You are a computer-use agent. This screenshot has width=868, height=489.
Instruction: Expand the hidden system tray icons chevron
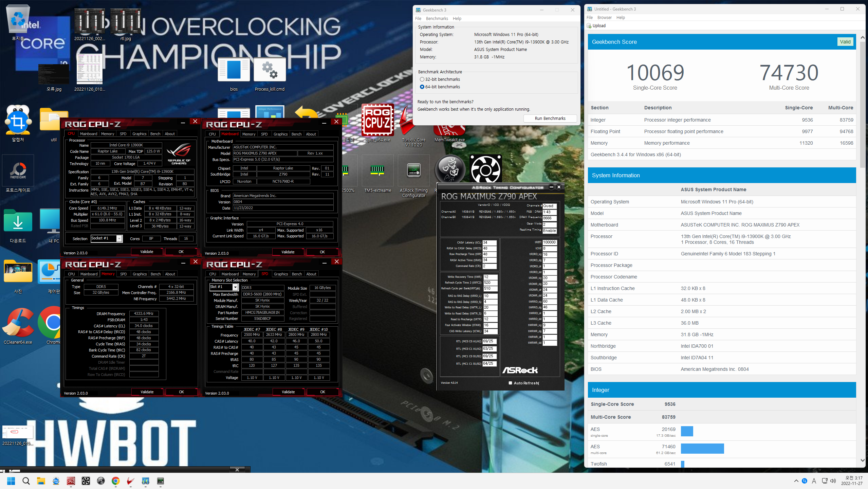(x=796, y=481)
